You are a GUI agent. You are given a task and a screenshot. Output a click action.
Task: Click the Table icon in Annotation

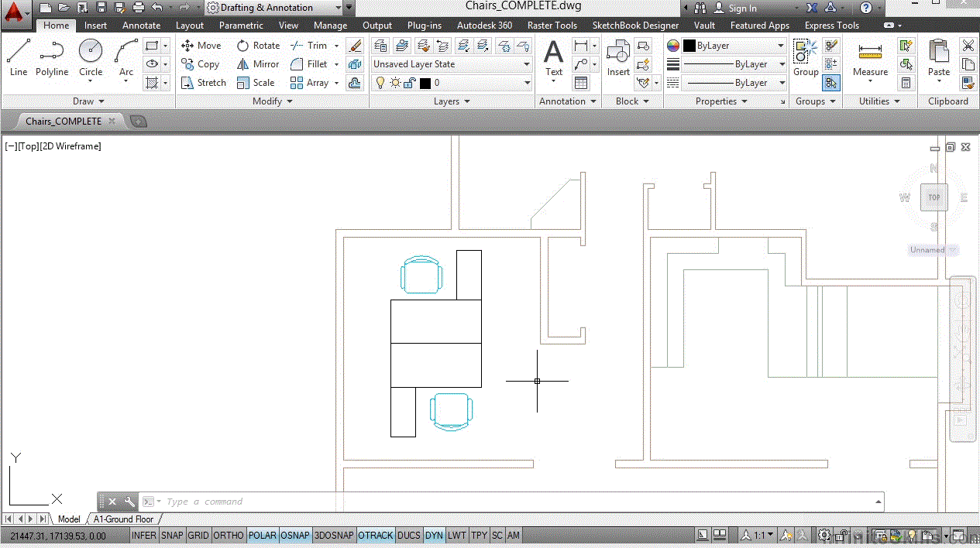[x=581, y=83]
